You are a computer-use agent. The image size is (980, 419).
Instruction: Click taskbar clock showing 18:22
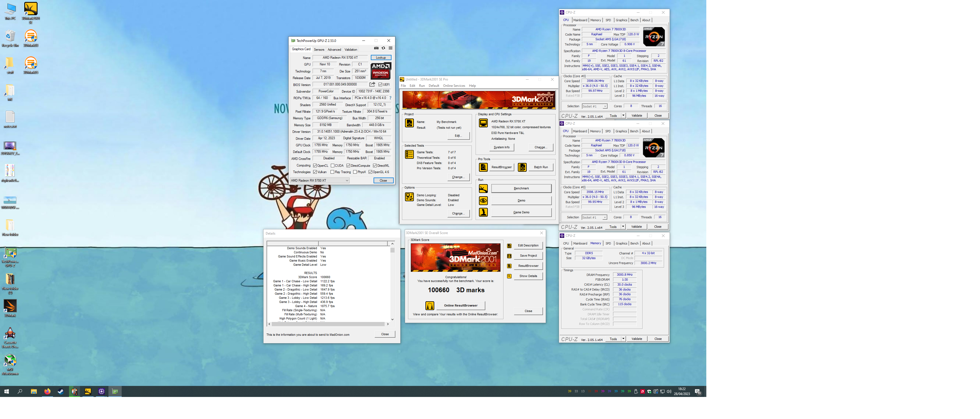click(682, 391)
